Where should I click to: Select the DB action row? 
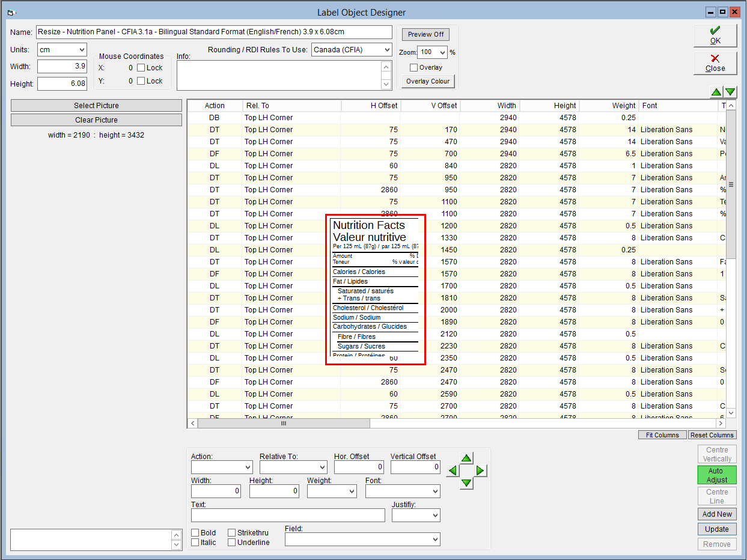pyautogui.click(x=457, y=118)
